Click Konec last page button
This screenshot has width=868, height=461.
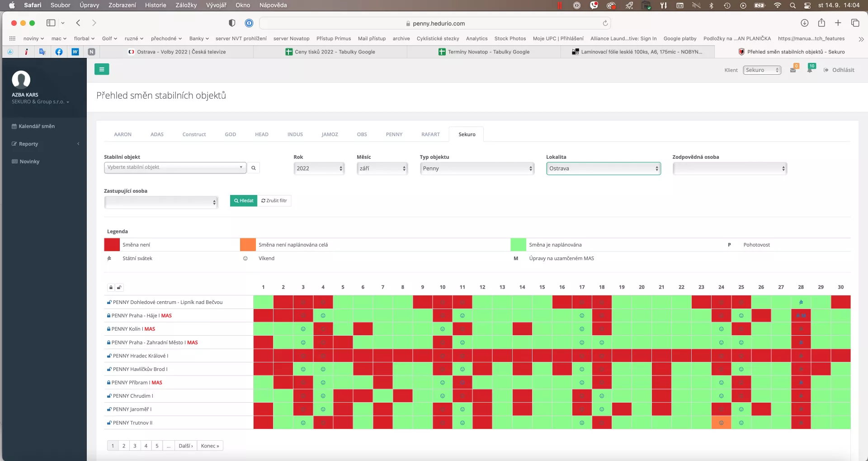point(210,446)
